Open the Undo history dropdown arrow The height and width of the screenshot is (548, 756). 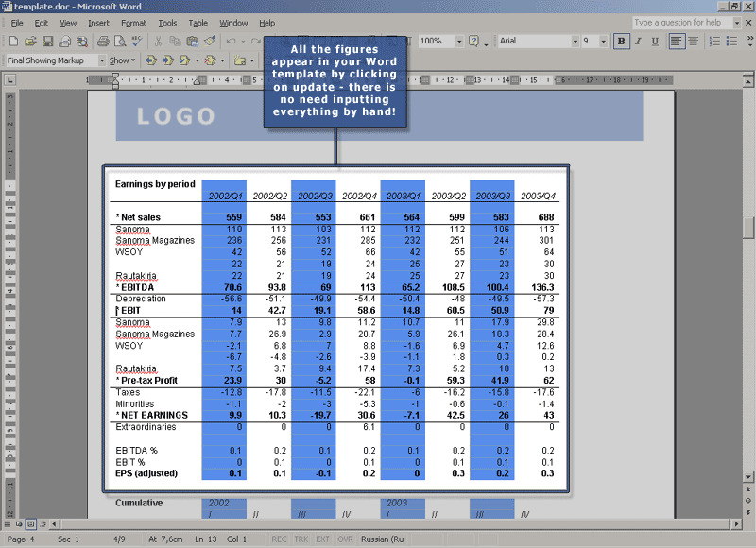click(243, 42)
